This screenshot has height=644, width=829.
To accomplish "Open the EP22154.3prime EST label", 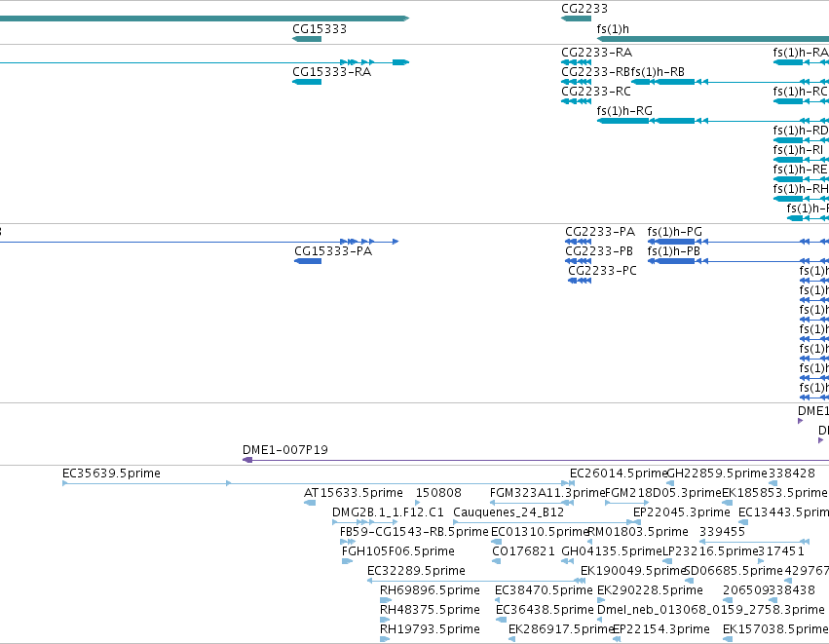I will click(660, 629).
